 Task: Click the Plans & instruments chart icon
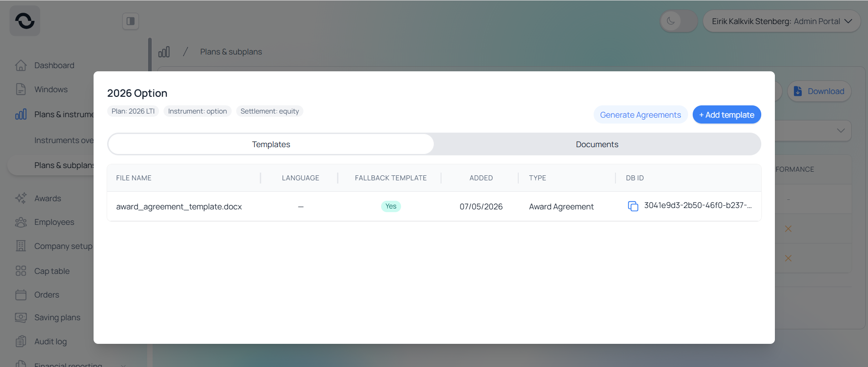21,114
